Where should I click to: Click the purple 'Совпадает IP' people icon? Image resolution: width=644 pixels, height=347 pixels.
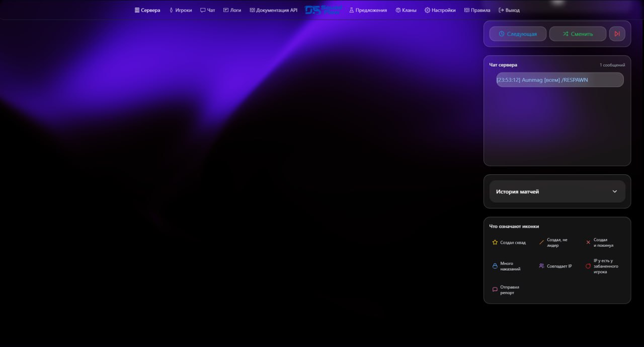541,266
